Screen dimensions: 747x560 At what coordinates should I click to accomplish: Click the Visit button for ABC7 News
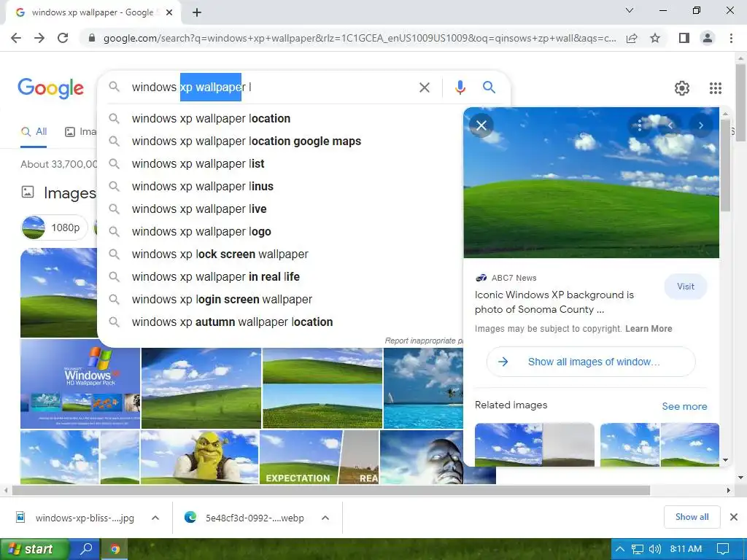(686, 287)
